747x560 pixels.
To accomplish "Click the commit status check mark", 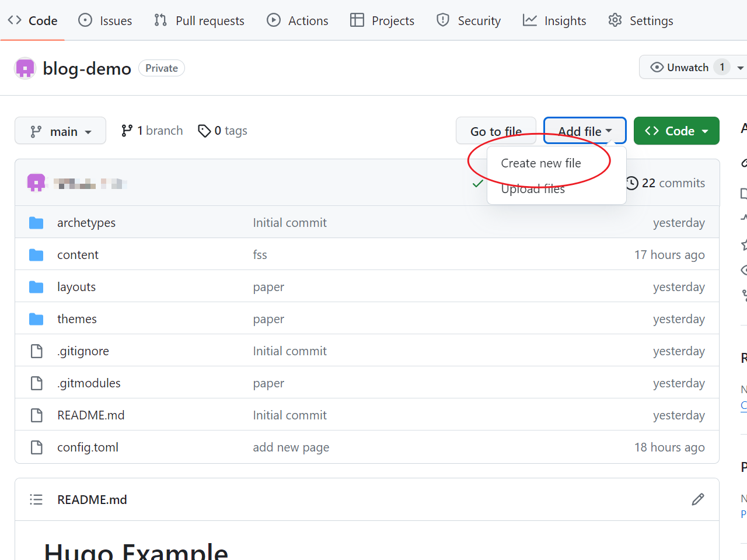I will pos(478,183).
